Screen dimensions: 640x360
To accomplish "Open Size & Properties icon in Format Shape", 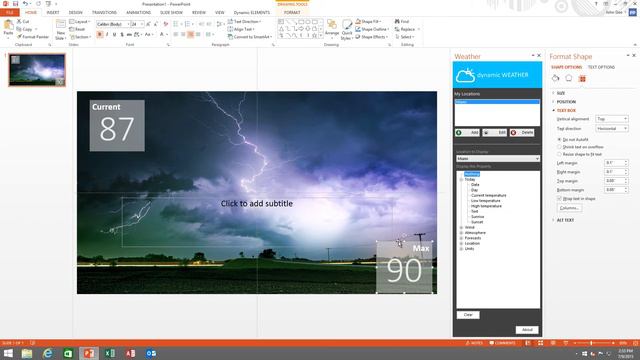I will click(582, 78).
